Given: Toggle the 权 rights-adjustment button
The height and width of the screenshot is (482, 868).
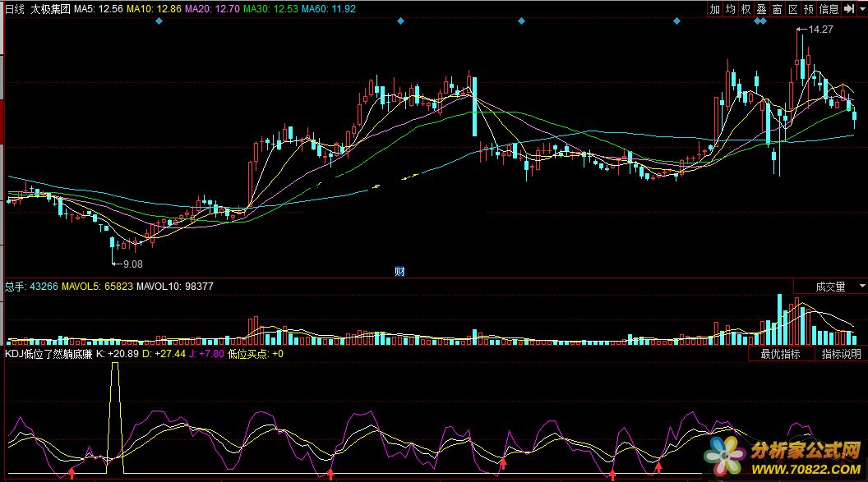Looking at the screenshot, I should pyautogui.click(x=746, y=9).
